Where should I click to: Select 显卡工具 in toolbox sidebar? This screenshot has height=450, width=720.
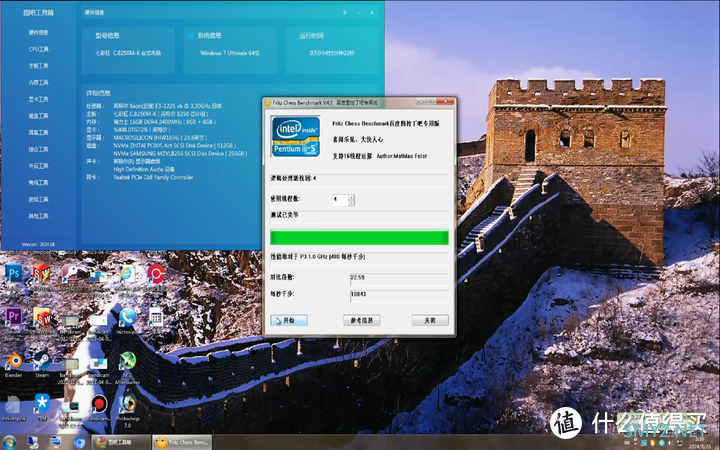(39, 99)
